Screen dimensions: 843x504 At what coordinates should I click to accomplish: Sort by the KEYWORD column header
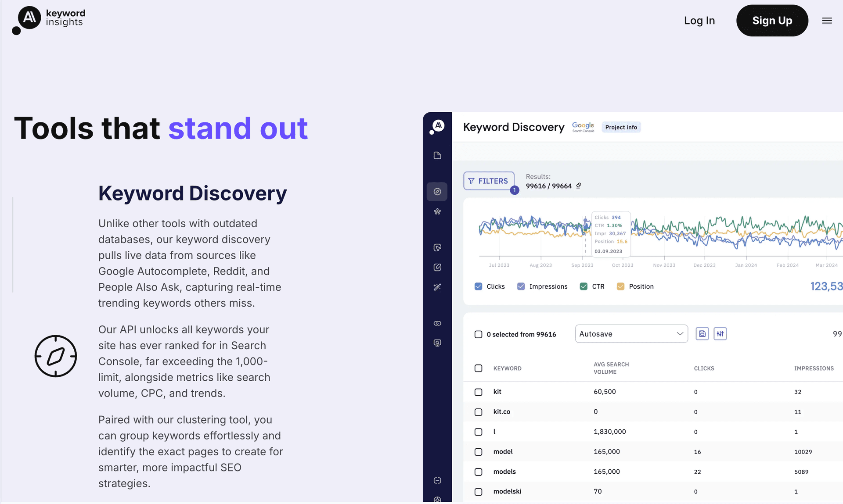pyautogui.click(x=507, y=368)
